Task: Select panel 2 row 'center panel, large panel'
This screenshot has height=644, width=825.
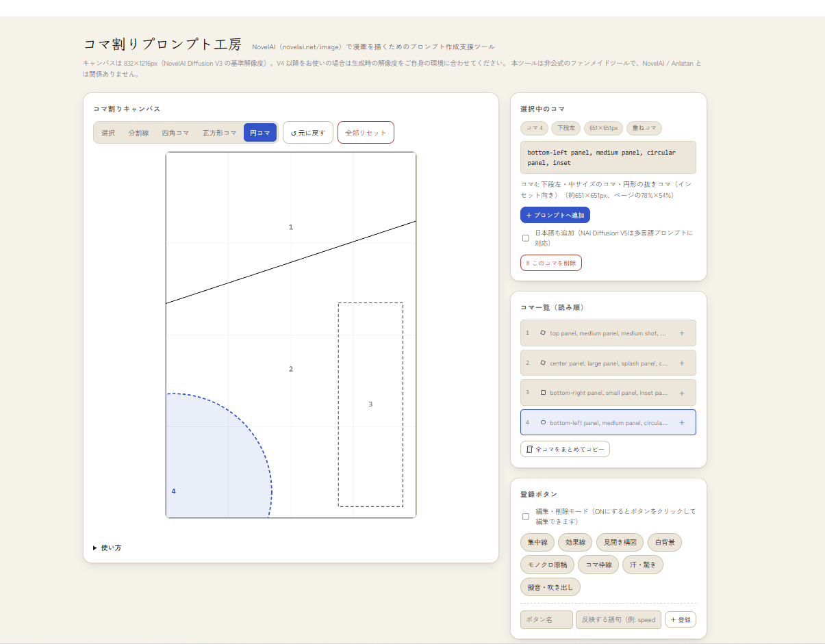Action: [x=608, y=363]
